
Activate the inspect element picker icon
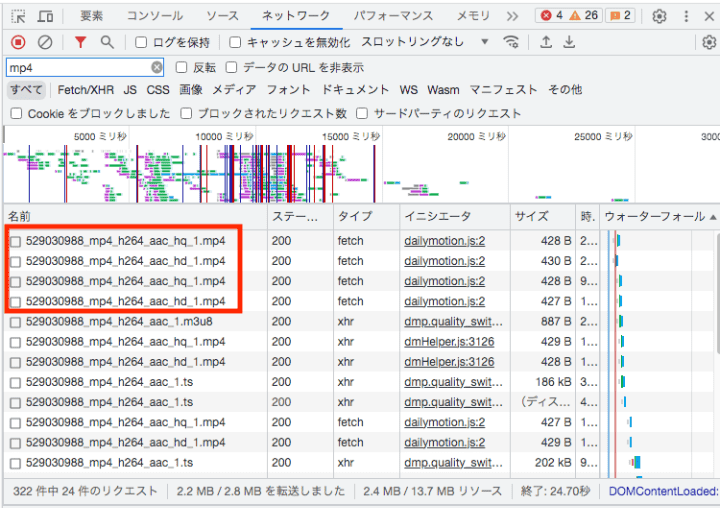18,17
